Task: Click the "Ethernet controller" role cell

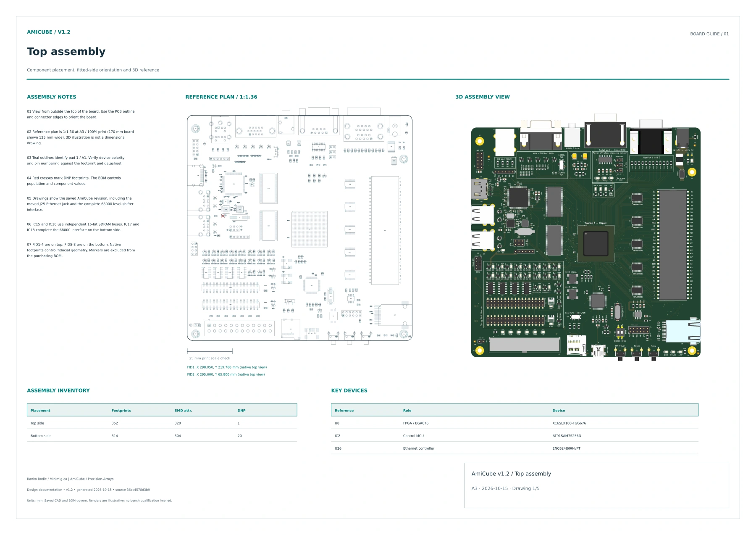Action: pyautogui.click(x=419, y=449)
